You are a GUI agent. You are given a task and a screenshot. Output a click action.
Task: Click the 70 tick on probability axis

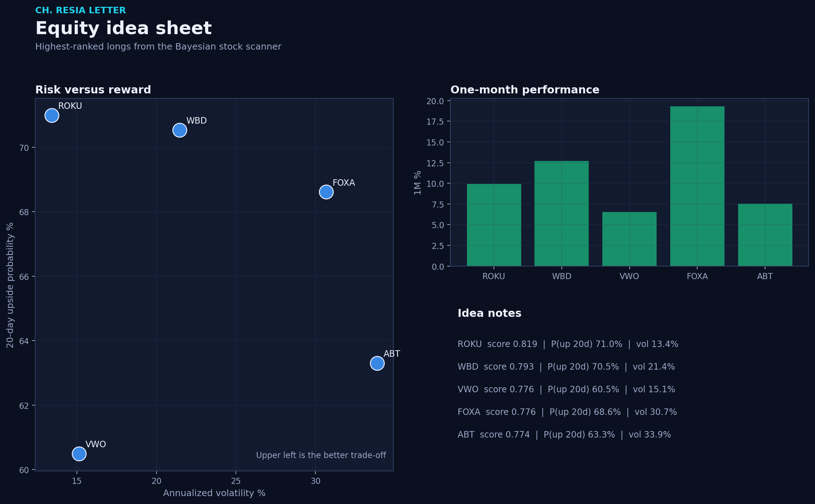coord(24,148)
